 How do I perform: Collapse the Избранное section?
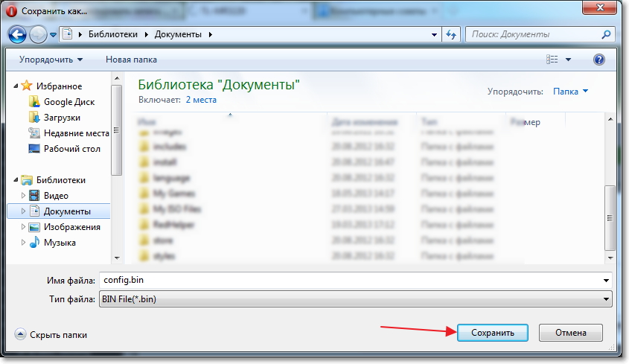[x=16, y=86]
